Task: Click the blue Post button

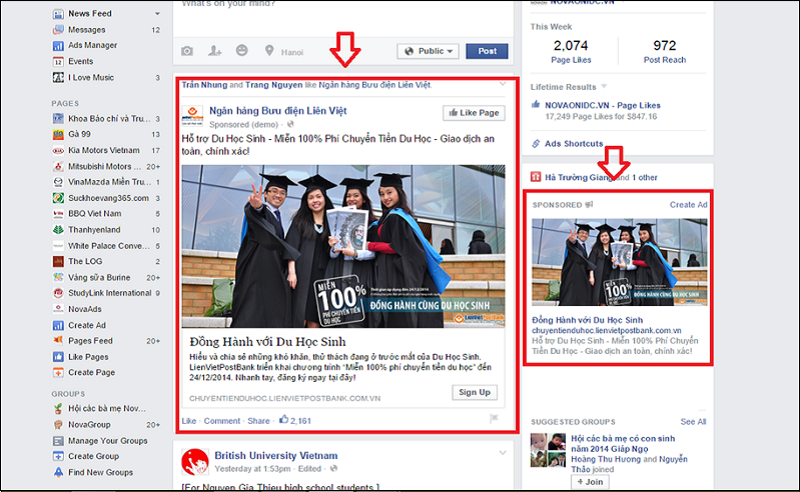Action: click(486, 51)
